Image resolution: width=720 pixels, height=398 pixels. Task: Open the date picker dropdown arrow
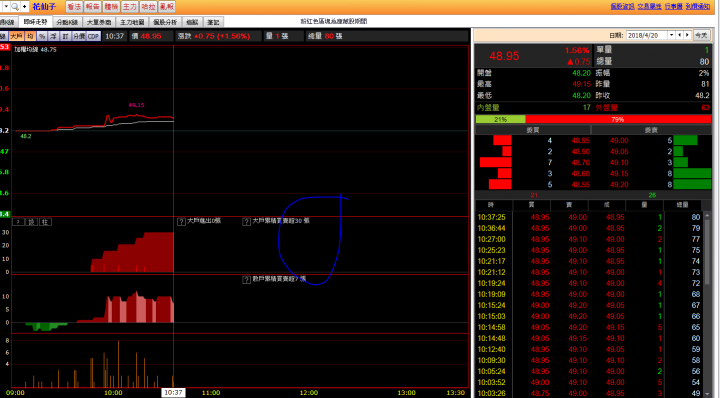tap(671, 35)
